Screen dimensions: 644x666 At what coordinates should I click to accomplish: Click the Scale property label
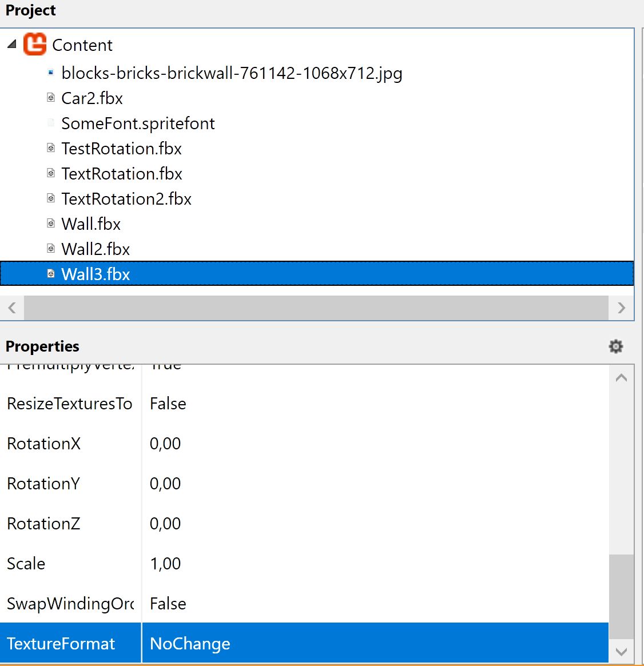coord(26,564)
